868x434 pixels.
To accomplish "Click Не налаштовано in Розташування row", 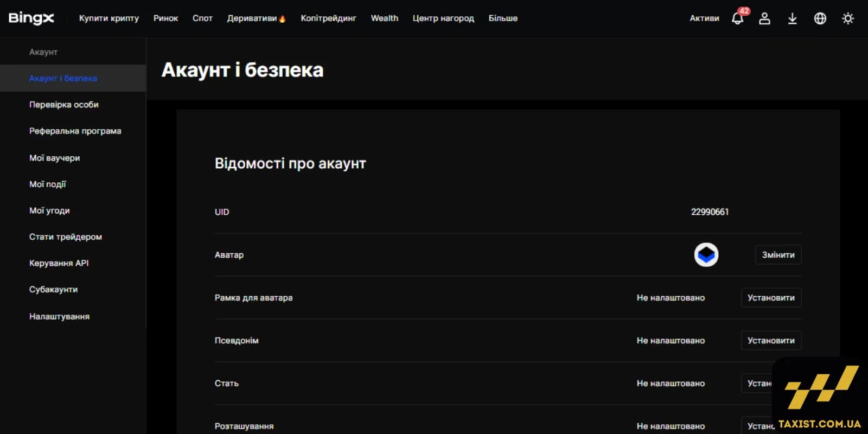I will click(x=671, y=426).
